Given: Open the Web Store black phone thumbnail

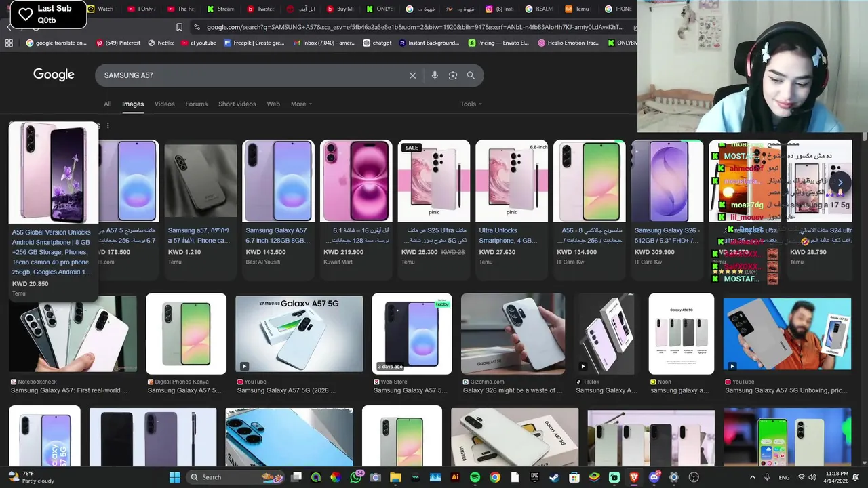Looking at the screenshot, I should [412, 333].
